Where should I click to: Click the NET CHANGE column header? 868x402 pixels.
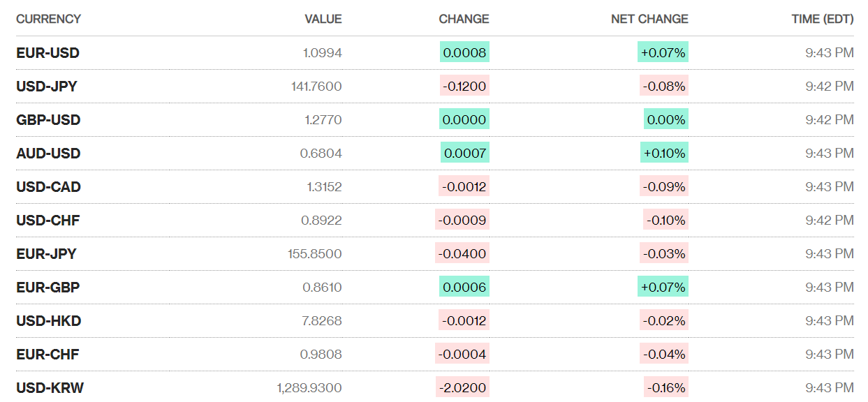649,19
